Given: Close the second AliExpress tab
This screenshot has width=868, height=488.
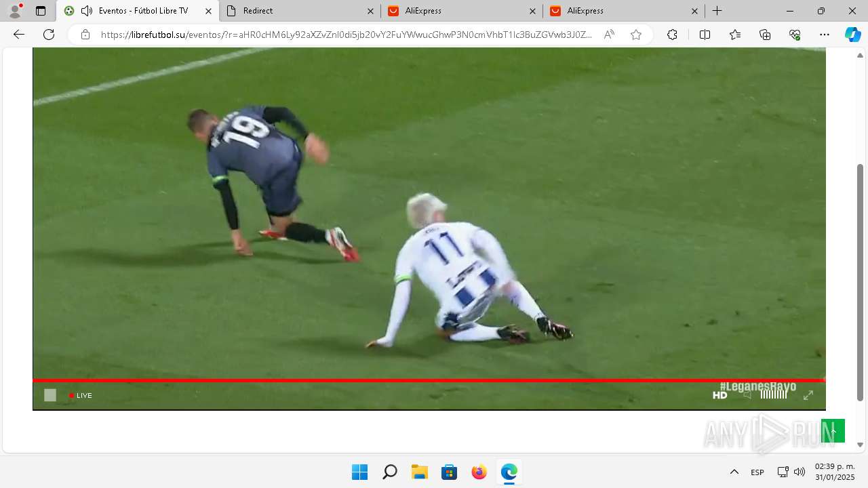Looking at the screenshot, I should (694, 11).
